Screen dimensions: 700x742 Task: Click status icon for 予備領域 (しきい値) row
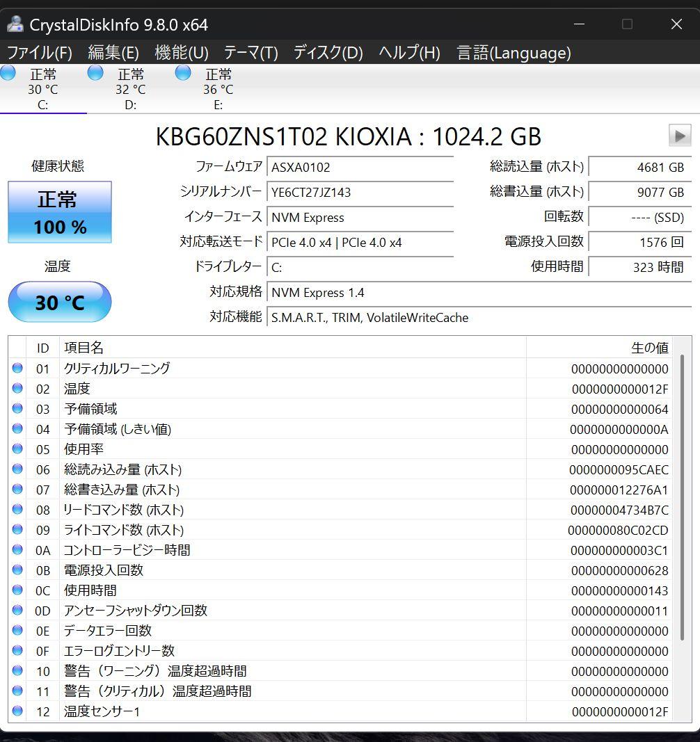click(x=17, y=429)
